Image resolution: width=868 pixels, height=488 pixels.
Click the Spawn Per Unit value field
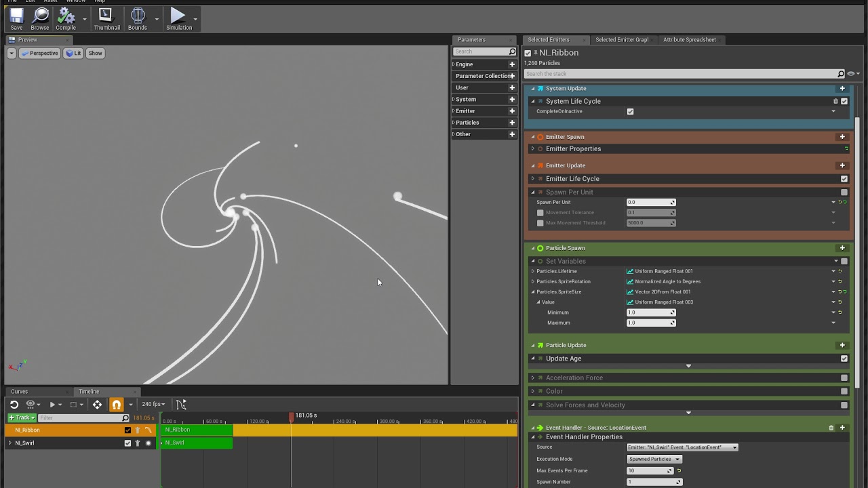coord(651,202)
